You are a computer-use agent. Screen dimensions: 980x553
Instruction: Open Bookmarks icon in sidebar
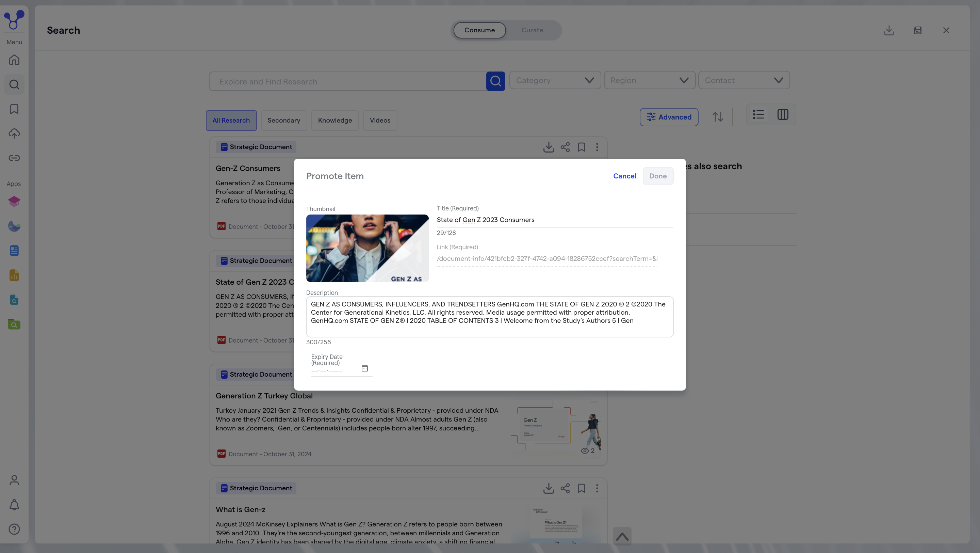coord(14,109)
